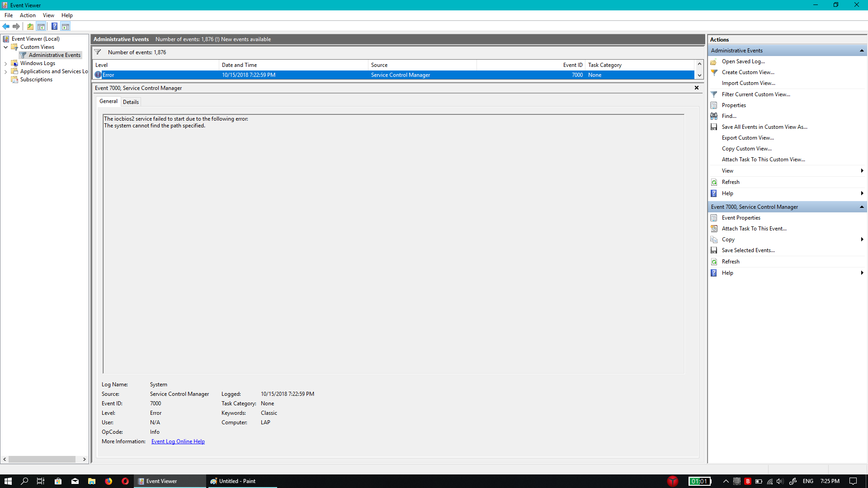Image resolution: width=868 pixels, height=488 pixels.
Task: Click the Copy pages icon
Action: [x=714, y=239]
